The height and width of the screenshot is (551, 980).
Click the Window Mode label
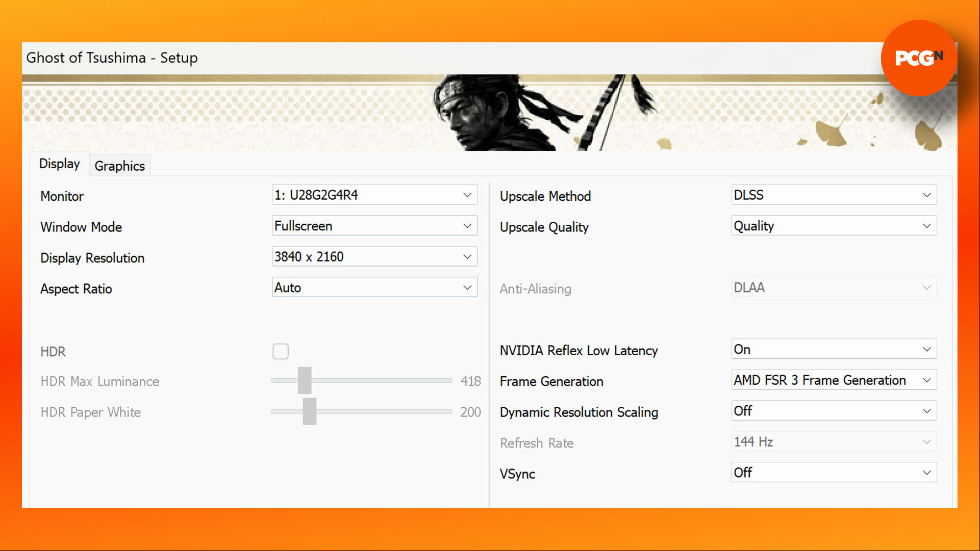click(81, 227)
